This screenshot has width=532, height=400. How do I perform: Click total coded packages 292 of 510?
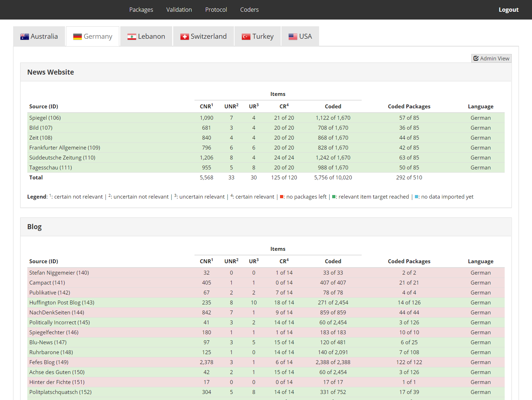point(409,177)
